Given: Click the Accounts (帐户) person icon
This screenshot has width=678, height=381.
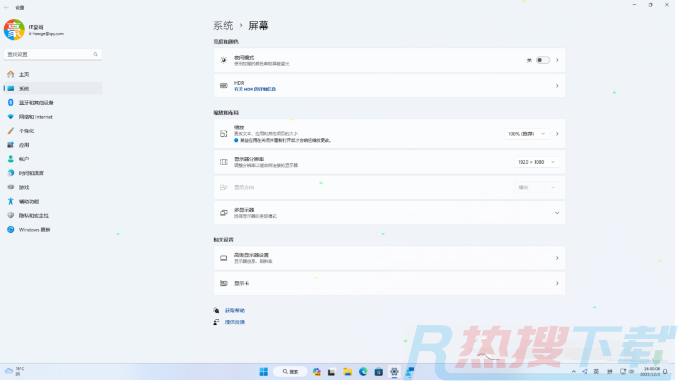Looking at the screenshot, I should (11, 159).
